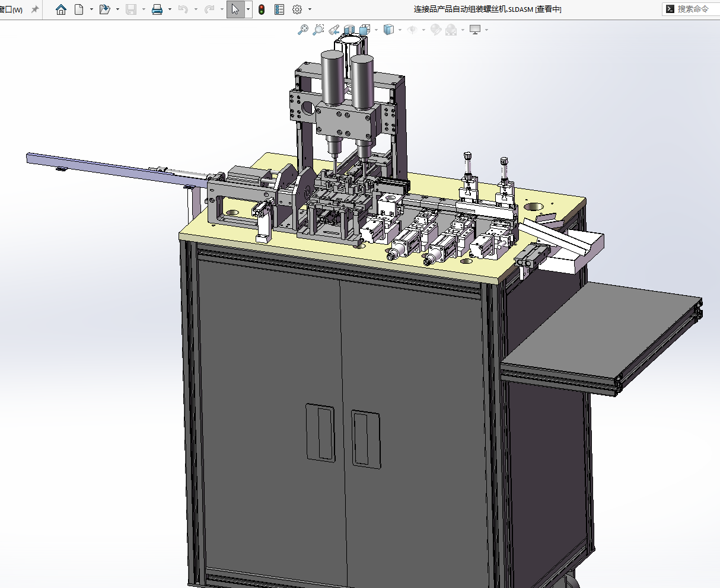Expand the New document dropdown arrow
Image resolution: width=720 pixels, height=588 pixels.
[91, 9]
